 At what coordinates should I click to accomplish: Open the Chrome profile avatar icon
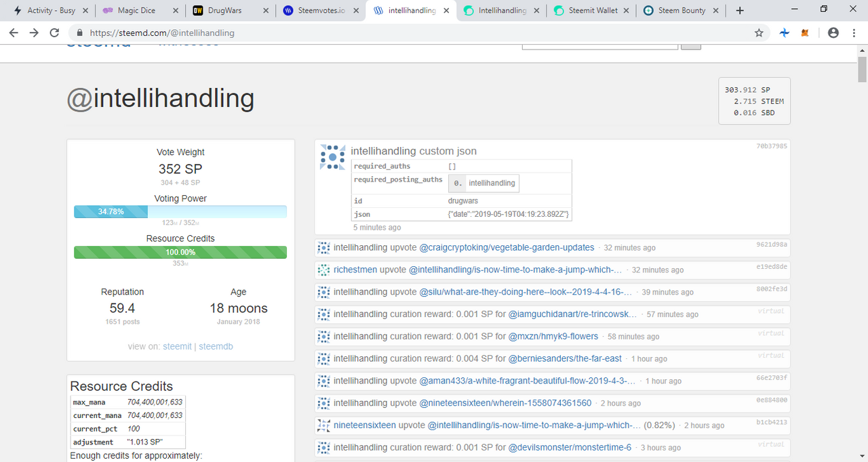(x=833, y=33)
